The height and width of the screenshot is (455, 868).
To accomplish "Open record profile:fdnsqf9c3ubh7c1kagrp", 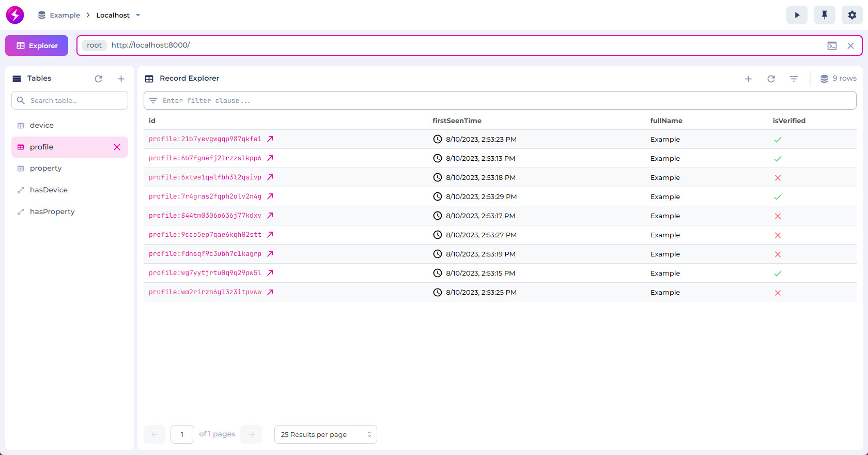I will (205, 254).
